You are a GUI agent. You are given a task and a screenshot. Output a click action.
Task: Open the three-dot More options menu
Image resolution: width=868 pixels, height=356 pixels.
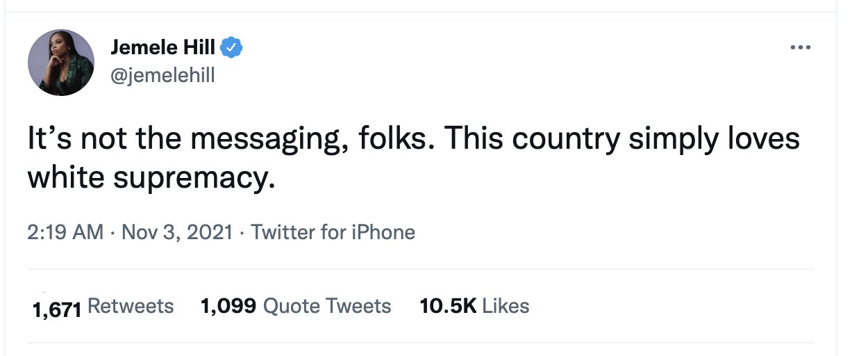coord(800,49)
